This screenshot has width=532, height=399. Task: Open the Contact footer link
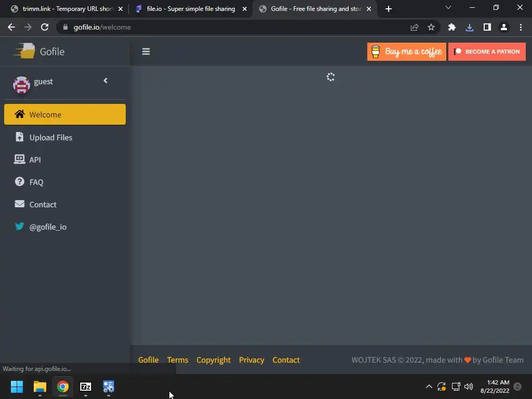click(x=286, y=360)
